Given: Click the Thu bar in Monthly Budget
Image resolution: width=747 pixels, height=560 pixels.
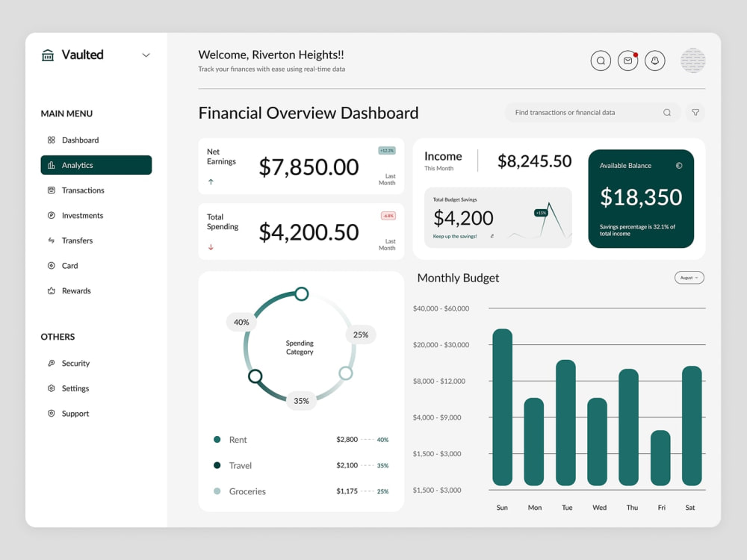Looking at the screenshot, I should (628, 427).
